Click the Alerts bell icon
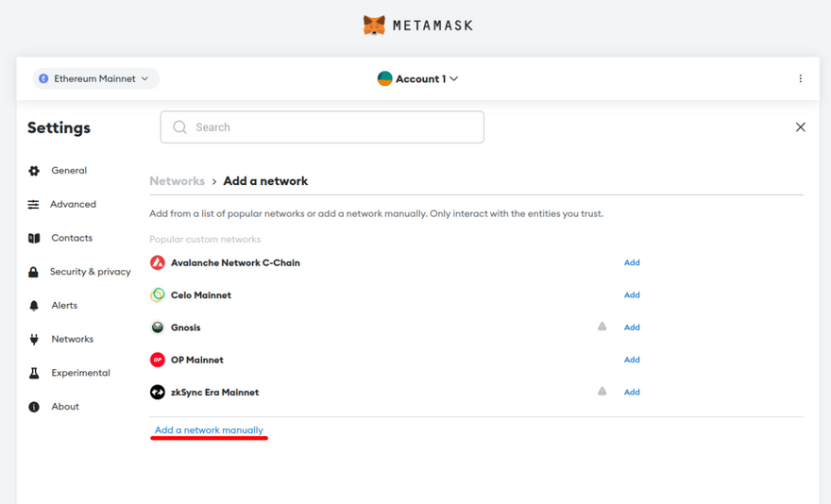Viewport: 831px width, 504px height. (34, 306)
